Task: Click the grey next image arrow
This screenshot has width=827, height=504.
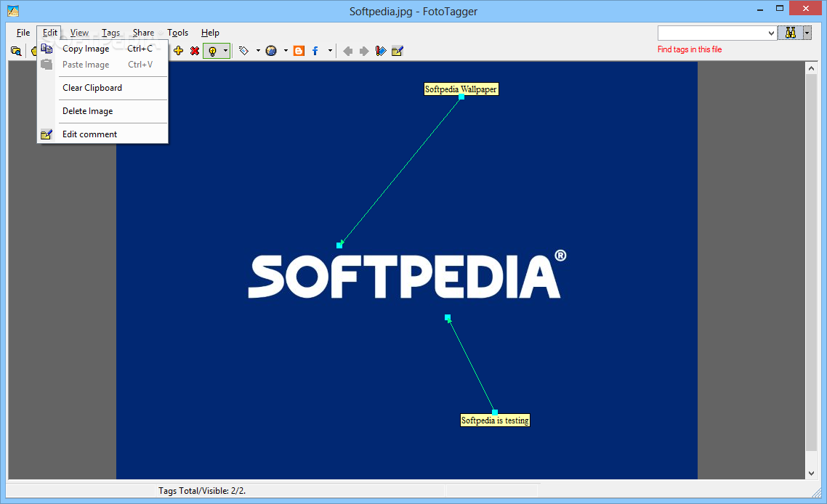Action: [x=364, y=51]
